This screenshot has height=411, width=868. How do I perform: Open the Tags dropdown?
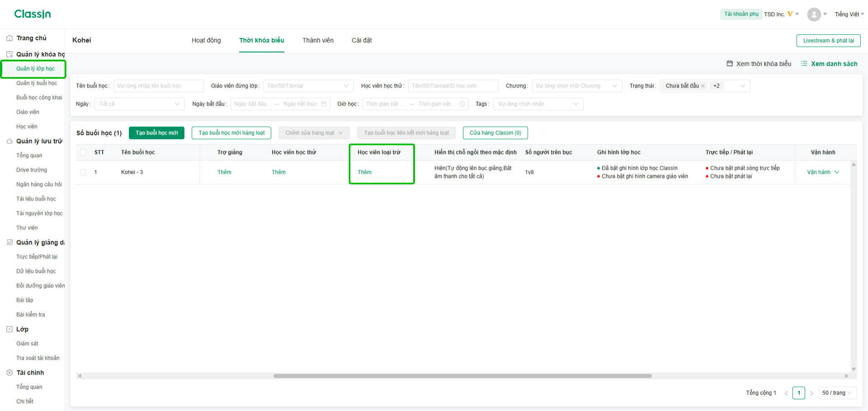538,104
